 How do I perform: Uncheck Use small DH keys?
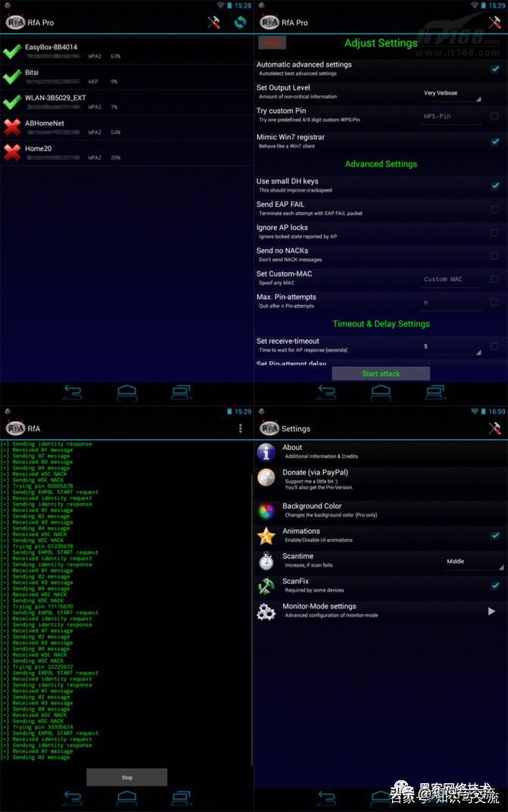point(495,186)
